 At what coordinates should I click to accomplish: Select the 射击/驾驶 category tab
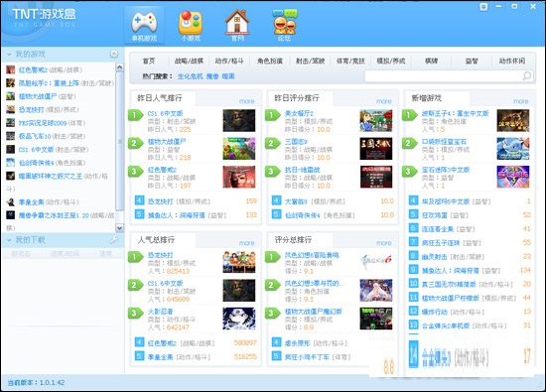[311, 61]
